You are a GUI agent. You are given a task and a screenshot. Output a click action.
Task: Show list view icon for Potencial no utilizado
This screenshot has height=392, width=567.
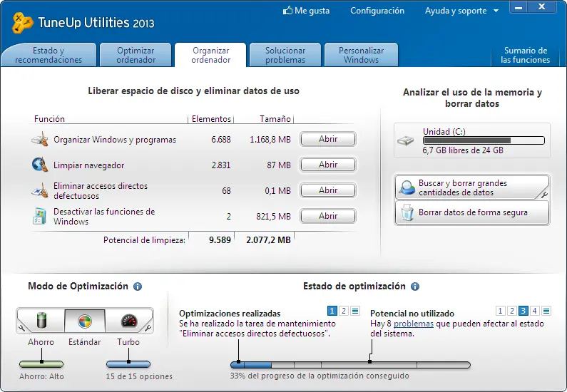point(546,311)
